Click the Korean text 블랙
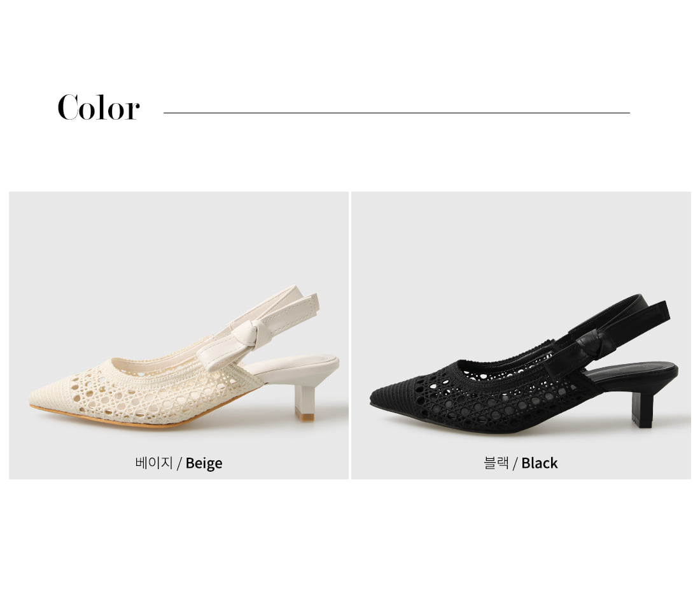Image resolution: width=700 pixels, height=592 pixels. [496, 463]
